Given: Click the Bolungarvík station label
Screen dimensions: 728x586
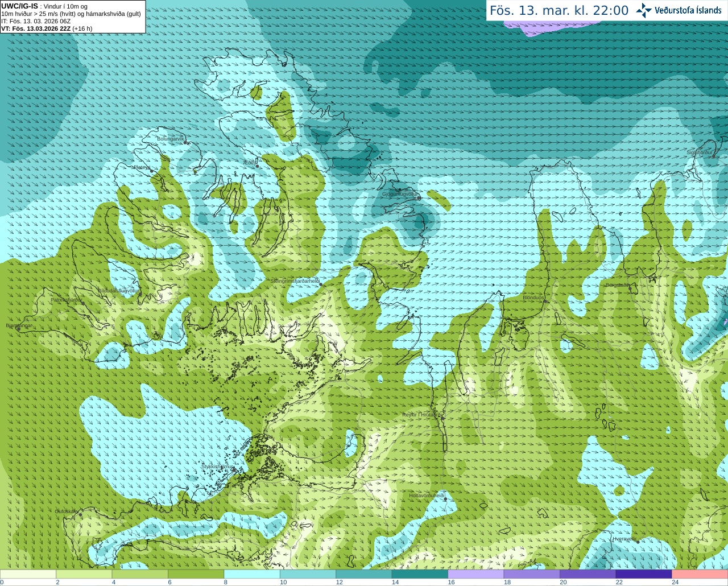Looking at the screenshot, I should click(171, 139).
